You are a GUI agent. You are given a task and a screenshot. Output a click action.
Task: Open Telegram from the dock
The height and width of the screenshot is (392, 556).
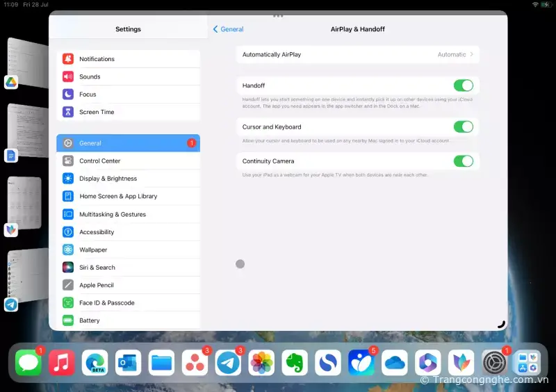(x=229, y=363)
